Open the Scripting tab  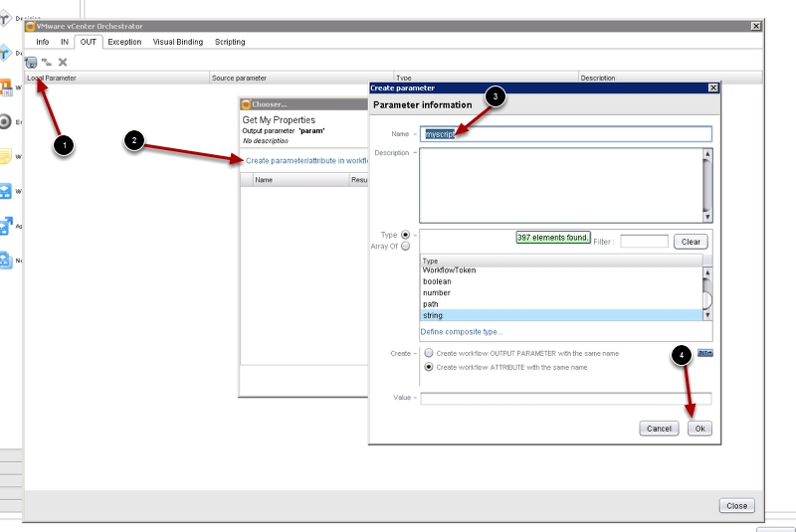tap(230, 42)
